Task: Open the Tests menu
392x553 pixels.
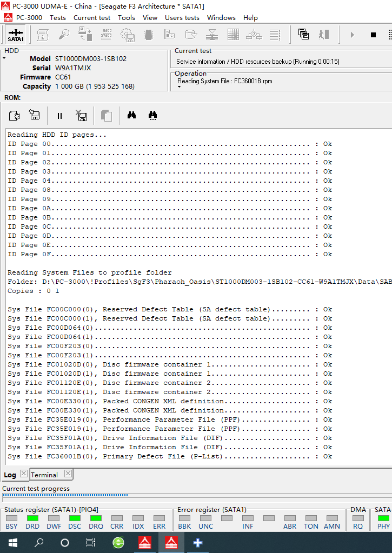Action: pyautogui.click(x=57, y=18)
